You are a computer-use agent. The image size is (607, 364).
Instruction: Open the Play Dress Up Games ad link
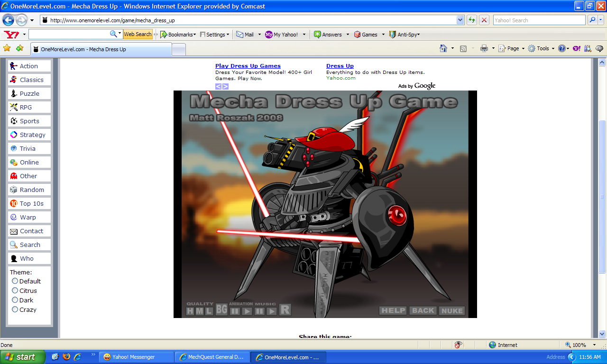248,66
